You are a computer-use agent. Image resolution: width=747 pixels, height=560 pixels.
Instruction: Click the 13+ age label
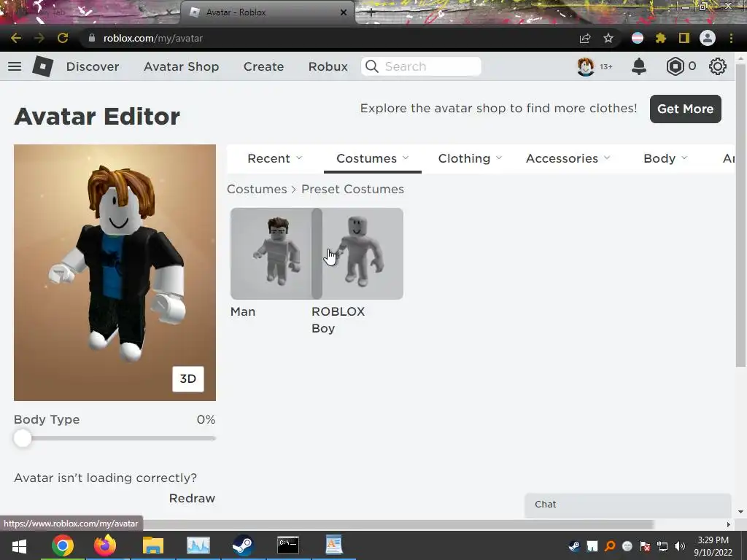click(605, 66)
